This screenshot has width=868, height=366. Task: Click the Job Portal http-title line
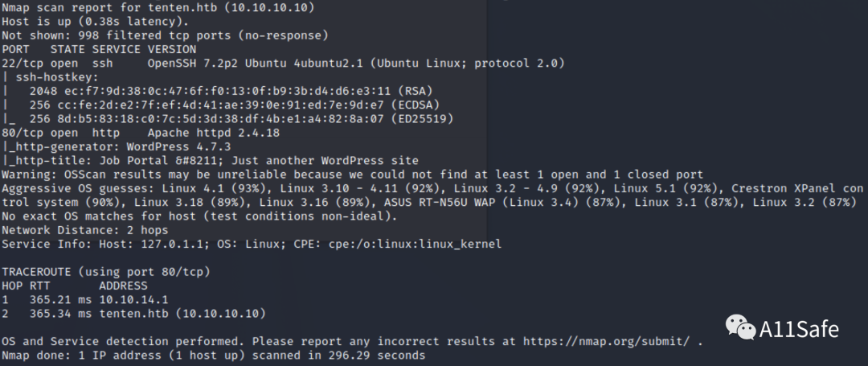tap(211, 161)
